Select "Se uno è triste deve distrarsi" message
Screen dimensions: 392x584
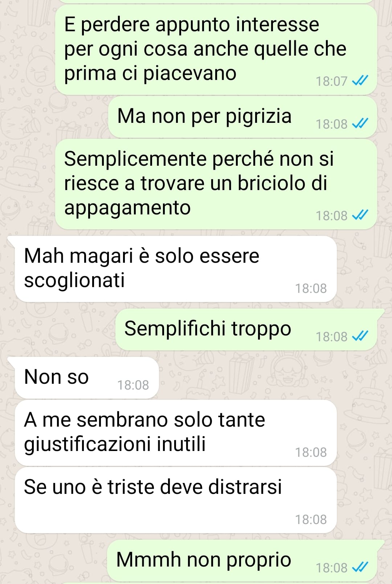176,500
